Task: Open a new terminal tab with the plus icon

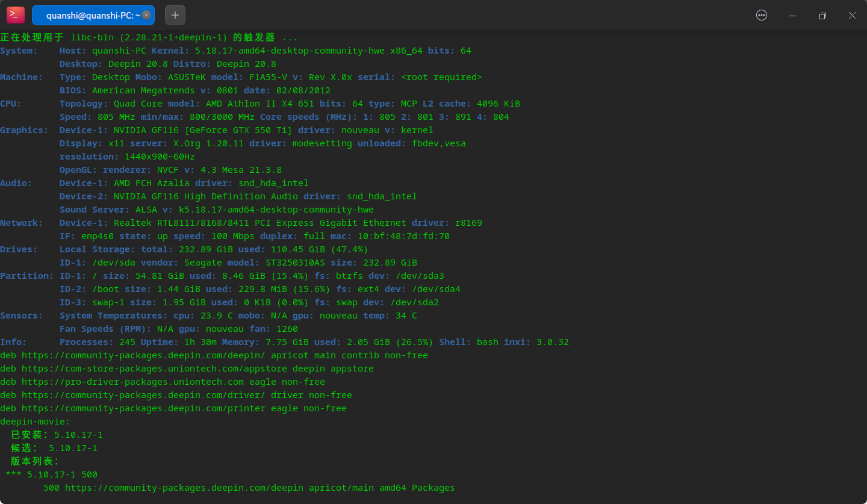Action: (175, 14)
